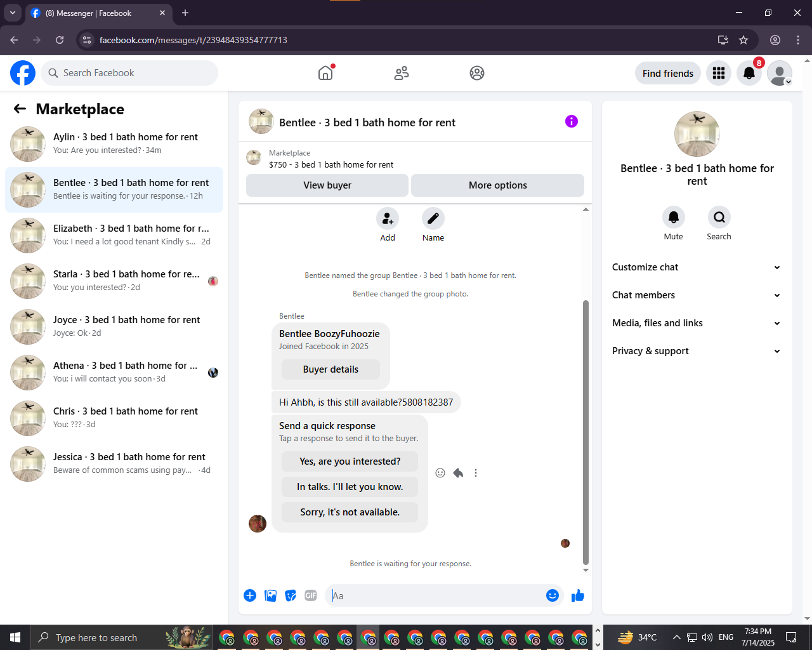This screenshot has height=650, width=812.
Task: Go to the Home feed icon
Action: pos(325,73)
